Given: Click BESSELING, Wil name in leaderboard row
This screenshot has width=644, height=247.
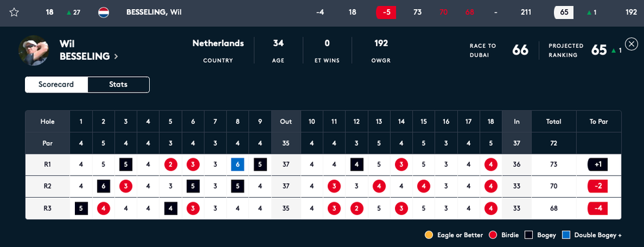Looking at the screenshot, I should 154,12.
